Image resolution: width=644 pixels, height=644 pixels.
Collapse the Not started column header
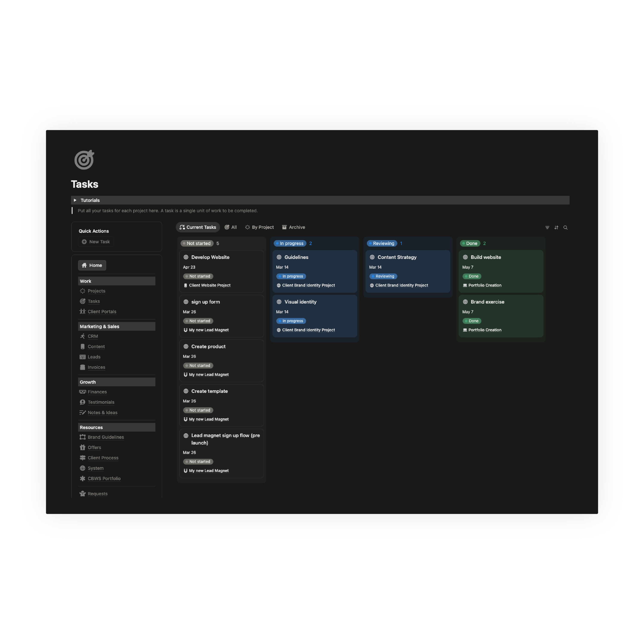click(197, 243)
